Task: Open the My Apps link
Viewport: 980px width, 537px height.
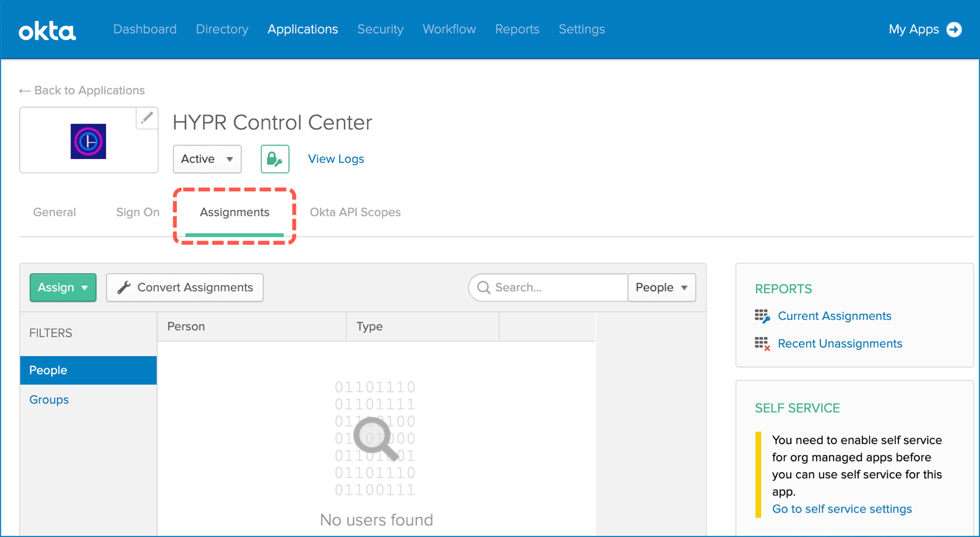Action: coord(914,29)
